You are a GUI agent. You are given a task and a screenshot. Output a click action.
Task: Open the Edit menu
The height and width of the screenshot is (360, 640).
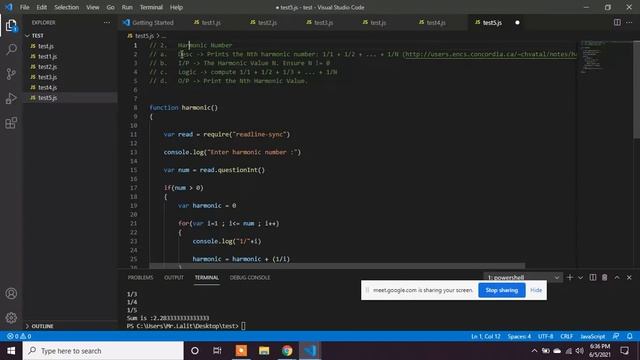(42, 7)
